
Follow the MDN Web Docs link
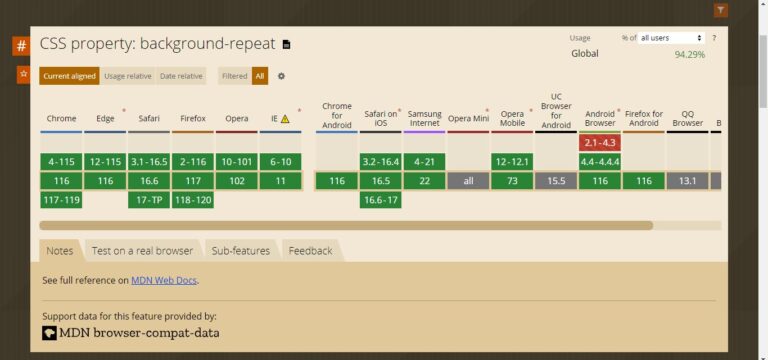point(164,281)
